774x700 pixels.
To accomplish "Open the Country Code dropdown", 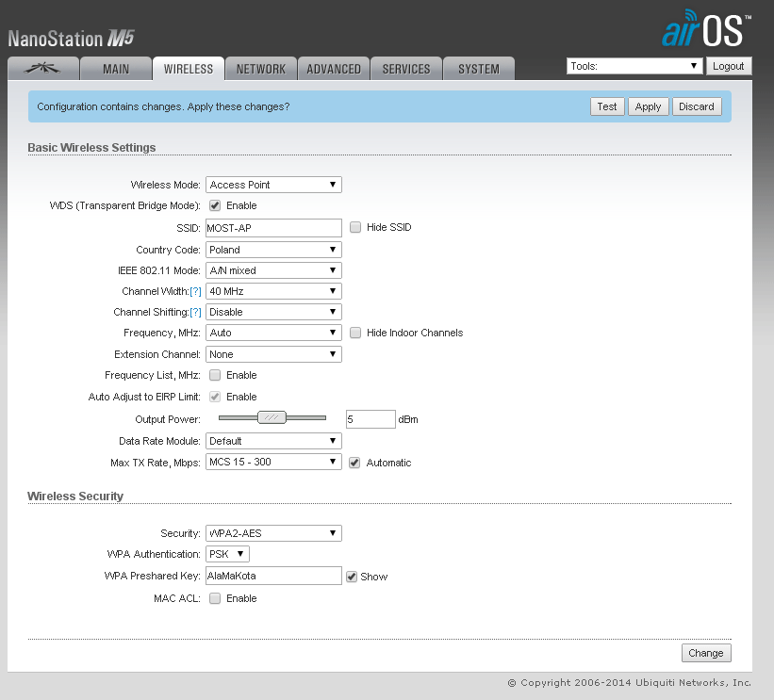I will coord(273,250).
